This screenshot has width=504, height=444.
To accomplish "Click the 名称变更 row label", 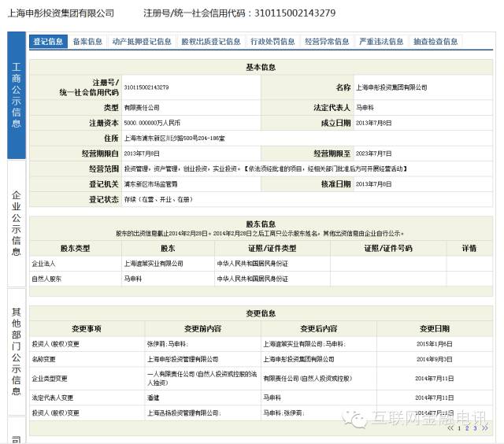I will pos(44,359).
